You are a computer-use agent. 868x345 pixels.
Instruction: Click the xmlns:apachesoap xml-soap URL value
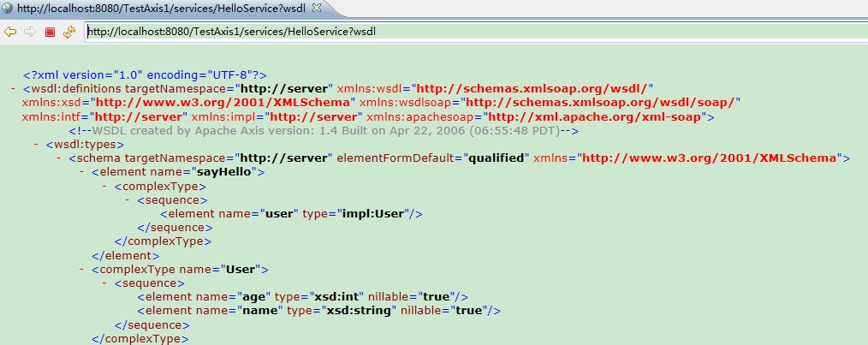[x=596, y=116]
